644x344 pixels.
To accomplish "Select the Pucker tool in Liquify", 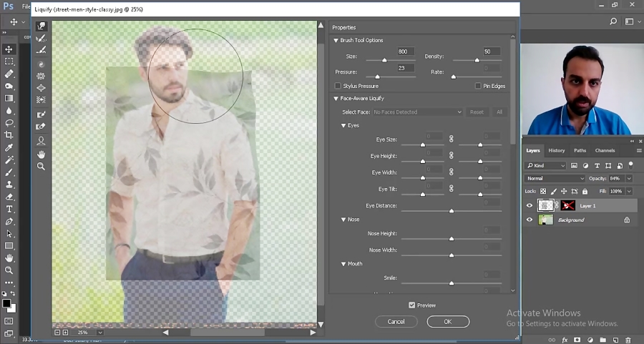I will click(41, 76).
